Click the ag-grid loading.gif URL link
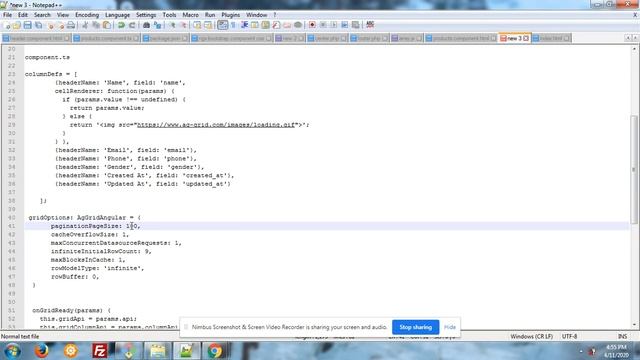The height and width of the screenshot is (360, 640). tap(216, 125)
